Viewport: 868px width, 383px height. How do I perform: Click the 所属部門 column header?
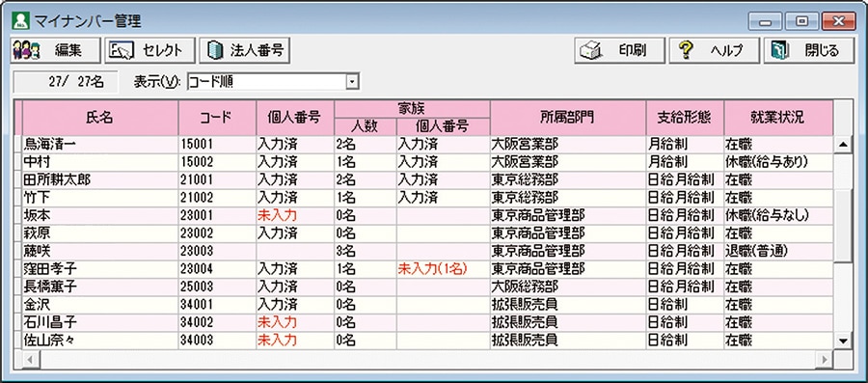567,118
